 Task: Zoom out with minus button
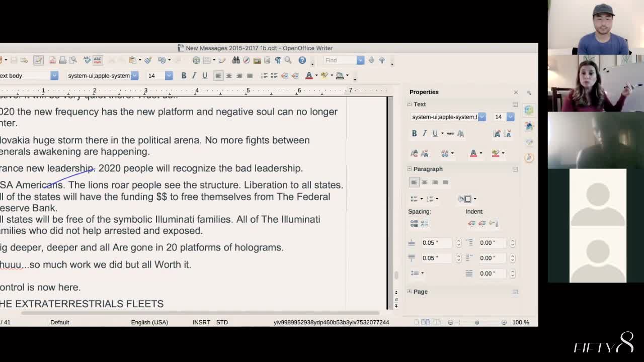[x=450, y=322]
